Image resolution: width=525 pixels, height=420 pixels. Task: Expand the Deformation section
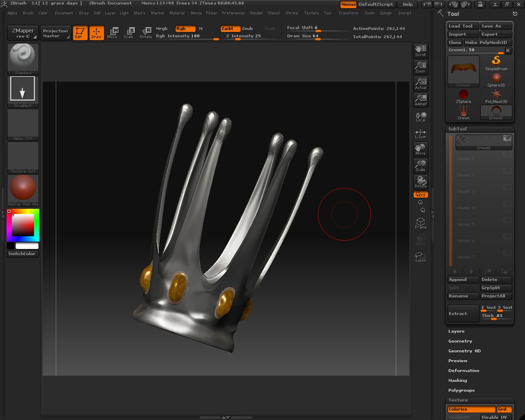(x=463, y=371)
